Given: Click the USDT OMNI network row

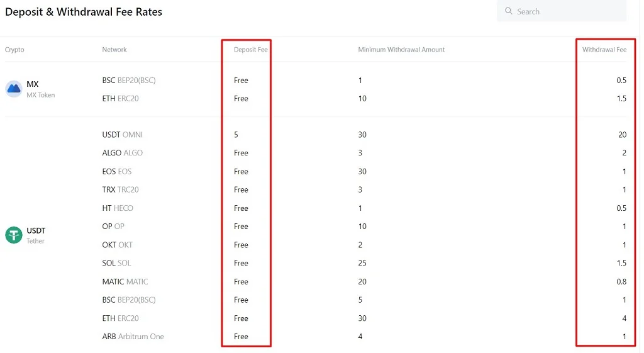Looking at the screenshot, I should click(316, 135).
